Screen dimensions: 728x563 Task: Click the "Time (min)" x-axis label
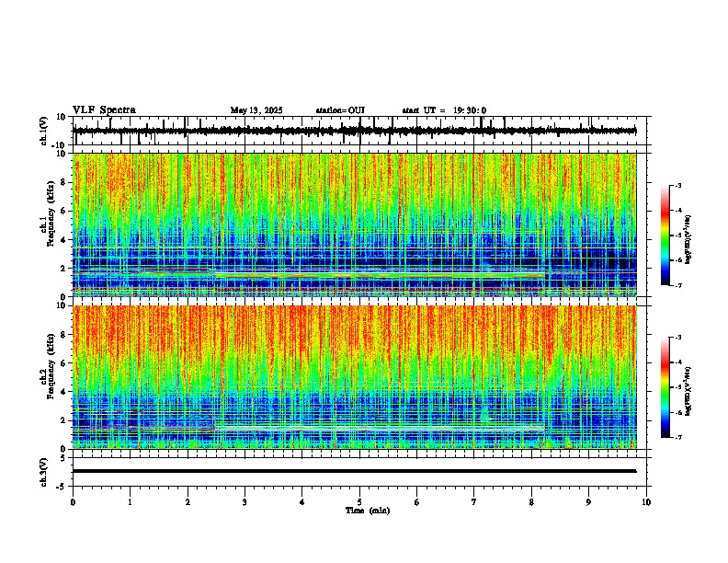point(368,511)
